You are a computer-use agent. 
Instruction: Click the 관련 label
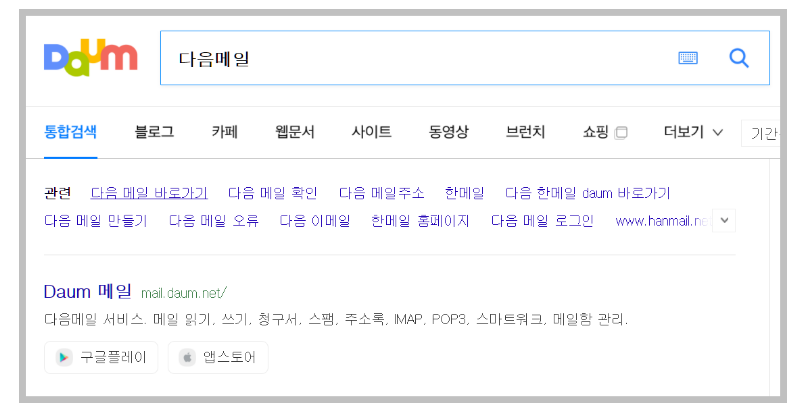[x=57, y=193]
